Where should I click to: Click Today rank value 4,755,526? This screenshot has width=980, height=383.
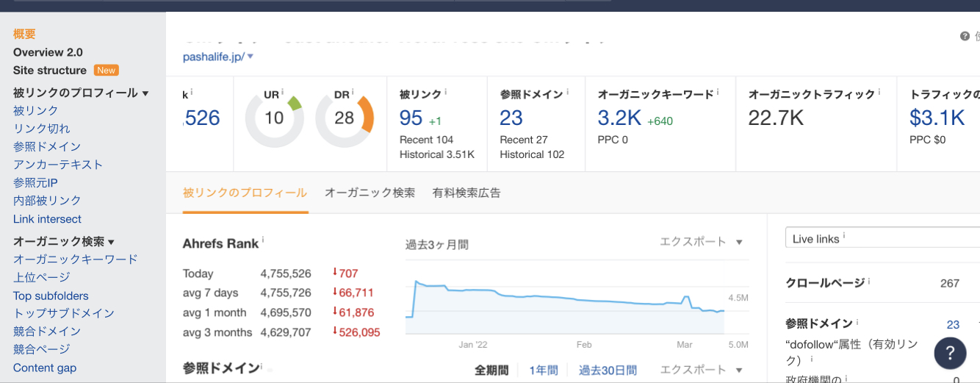pyautogui.click(x=286, y=273)
